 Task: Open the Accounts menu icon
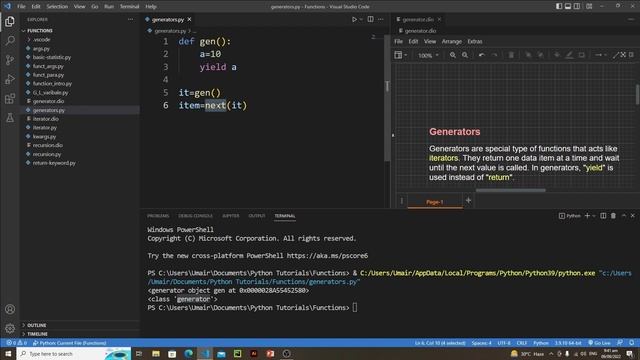10,309
